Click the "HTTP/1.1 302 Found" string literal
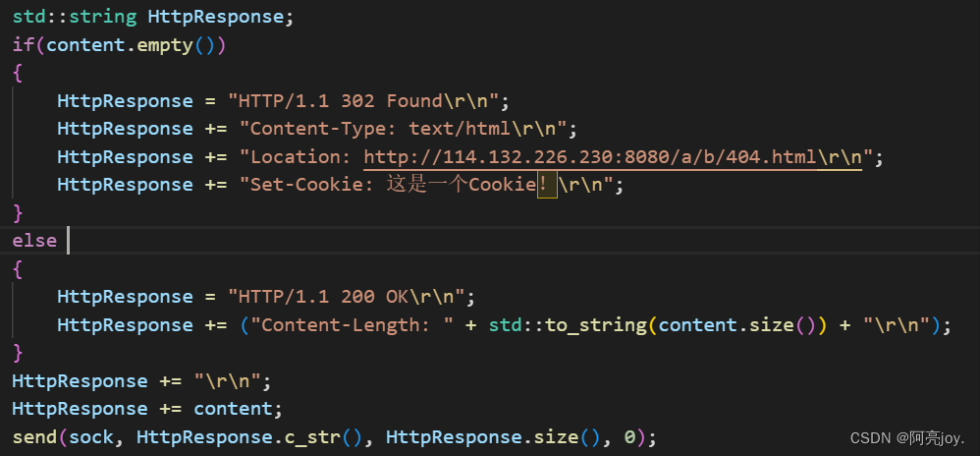Viewport: 980px width, 456px height. (x=369, y=101)
